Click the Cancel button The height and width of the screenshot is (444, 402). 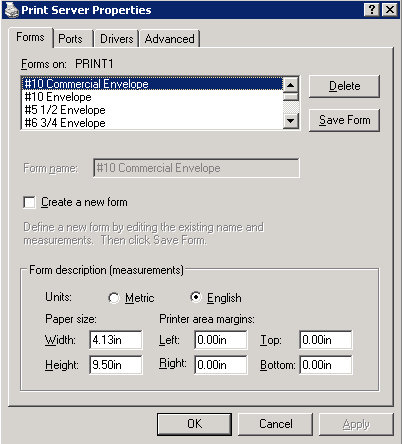tap(275, 424)
